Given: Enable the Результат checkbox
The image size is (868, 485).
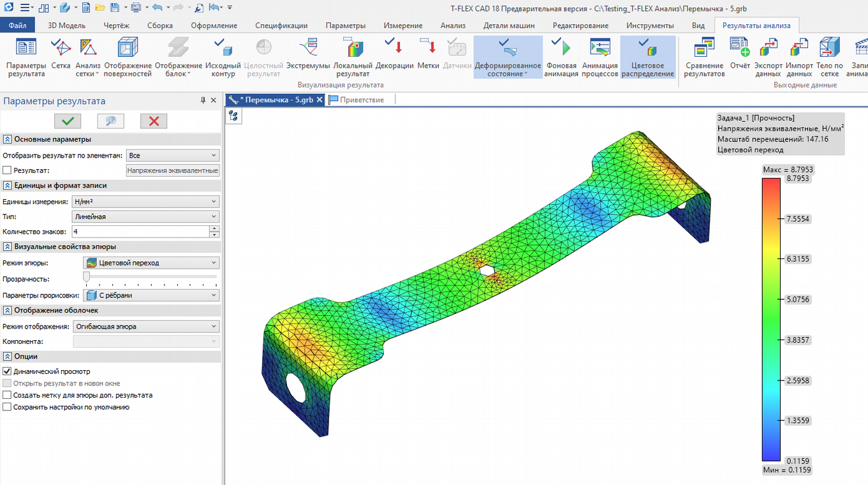Looking at the screenshot, I should 7,170.
